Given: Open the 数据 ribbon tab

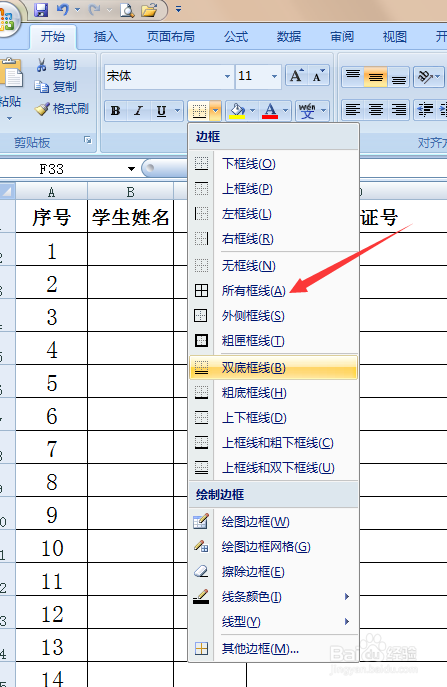Looking at the screenshot, I should click(x=289, y=36).
